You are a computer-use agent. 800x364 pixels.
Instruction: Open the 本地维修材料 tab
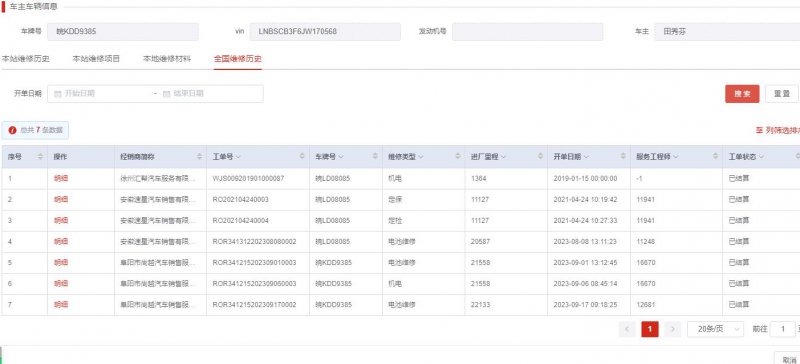point(167,59)
